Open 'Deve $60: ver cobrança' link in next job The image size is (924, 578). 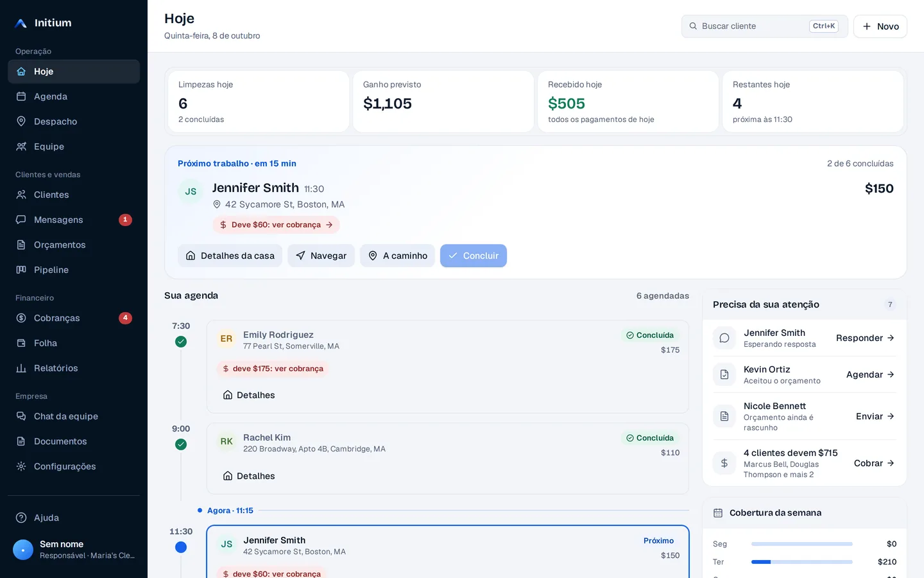276,225
